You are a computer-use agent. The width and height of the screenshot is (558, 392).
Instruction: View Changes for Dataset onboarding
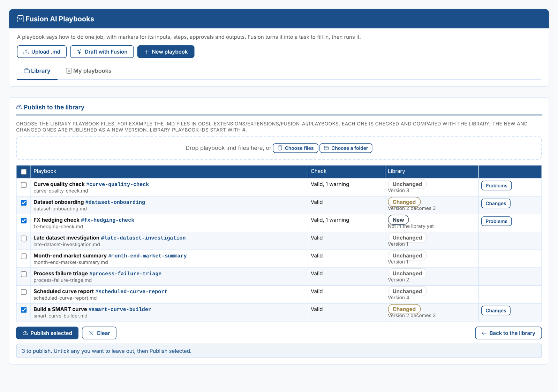(x=496, y=203)
